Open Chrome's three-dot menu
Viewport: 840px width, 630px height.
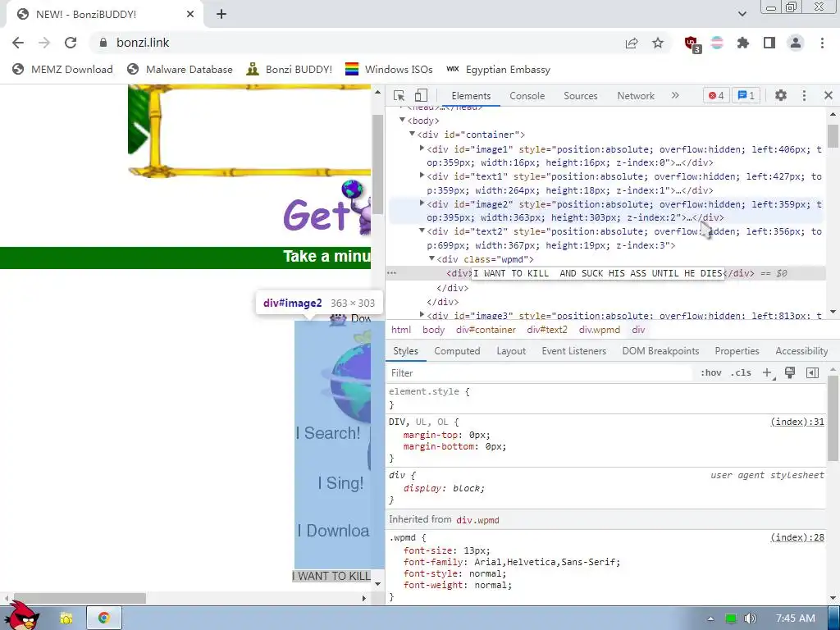pos(822,43)
